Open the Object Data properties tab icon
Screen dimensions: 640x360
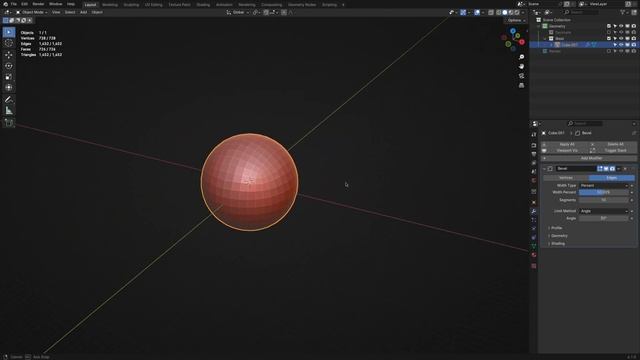click(533, 246)
